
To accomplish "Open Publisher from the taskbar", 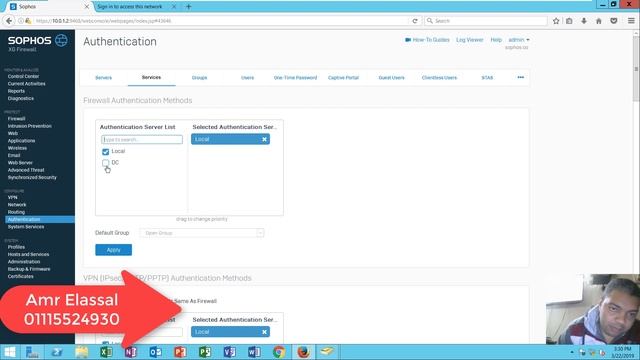I will pos(204,352).
